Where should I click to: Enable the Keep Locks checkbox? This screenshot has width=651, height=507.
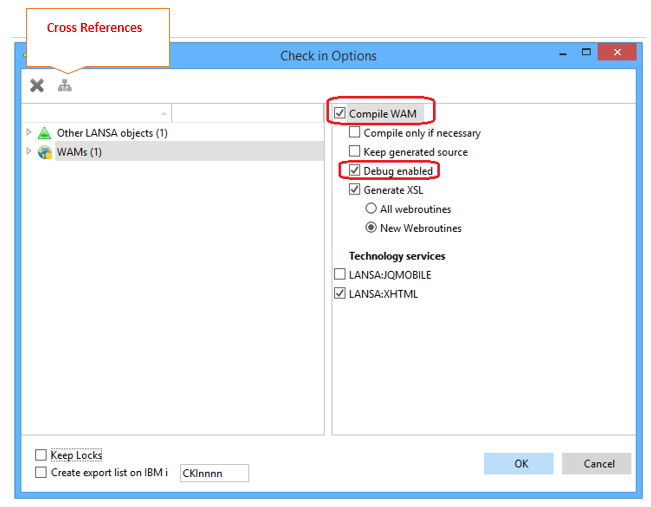(x=41, y=455)
